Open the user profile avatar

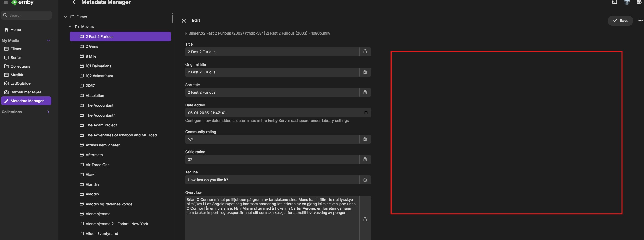(x=627, y=2)
